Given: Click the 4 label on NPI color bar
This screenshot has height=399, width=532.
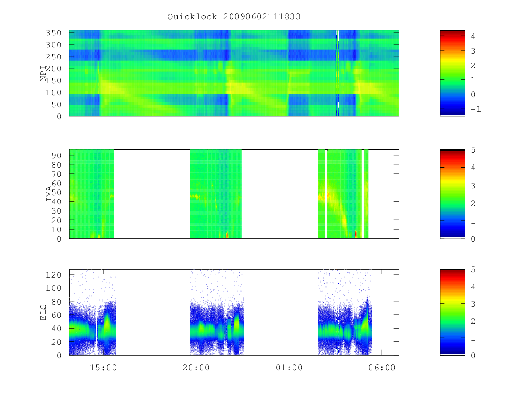Looking at the screenshot, I should [x=473, y=36].
